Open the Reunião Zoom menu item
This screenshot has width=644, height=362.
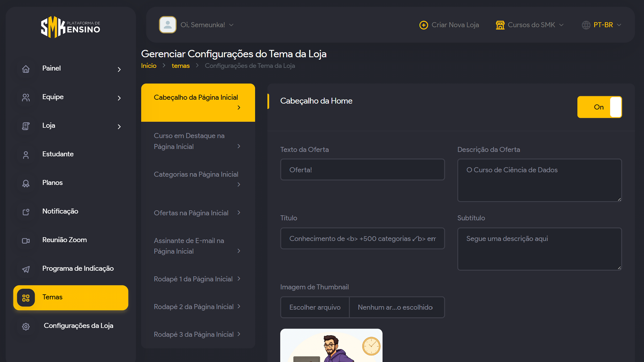pos(71,240)
